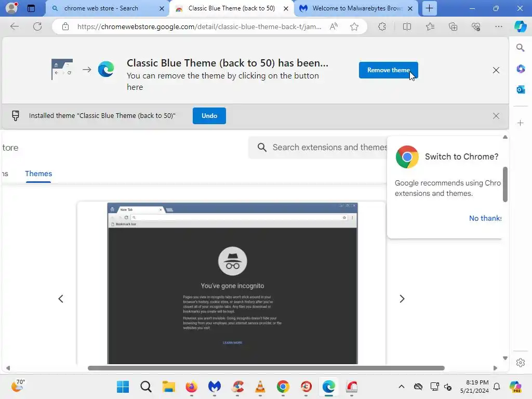Screen dimensions: 532x399
Task: Show hidden system tray icons
Action: pos(402,387)
